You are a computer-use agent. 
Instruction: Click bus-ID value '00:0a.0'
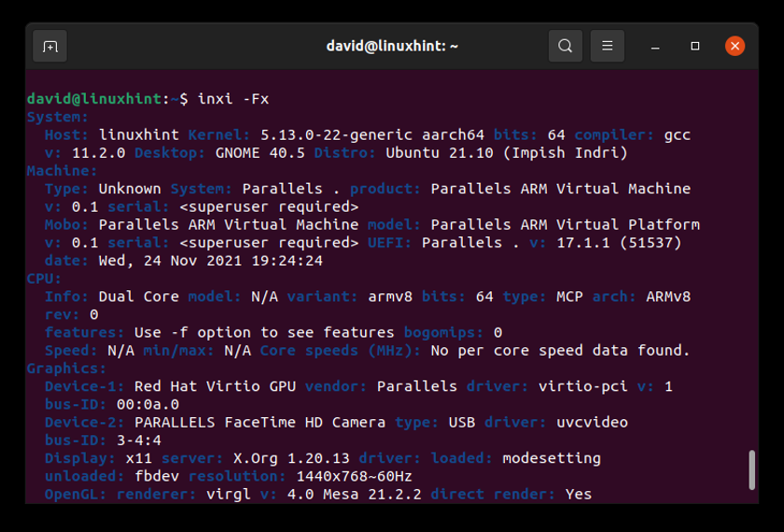pos(147,404)
